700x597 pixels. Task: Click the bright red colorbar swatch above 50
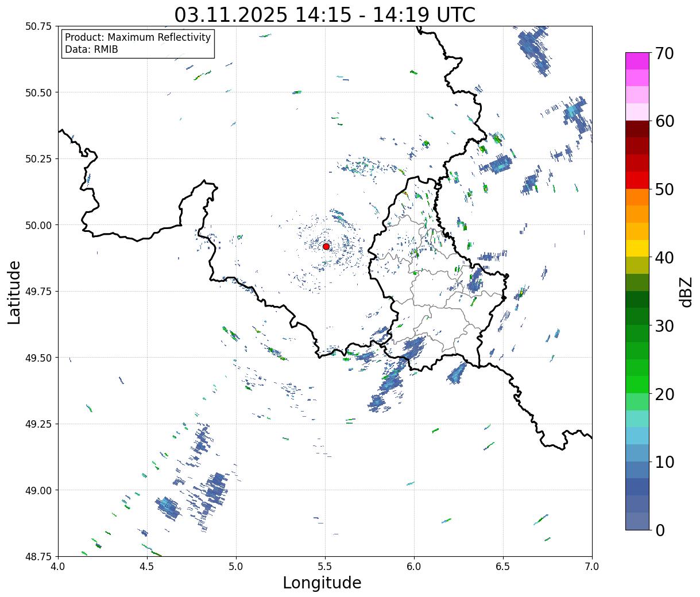pyautogui.click(x=637, y=180)
